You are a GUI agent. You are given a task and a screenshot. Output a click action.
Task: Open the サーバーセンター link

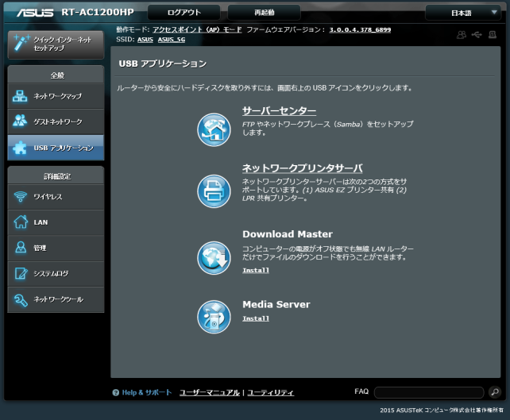pos(279,111)
